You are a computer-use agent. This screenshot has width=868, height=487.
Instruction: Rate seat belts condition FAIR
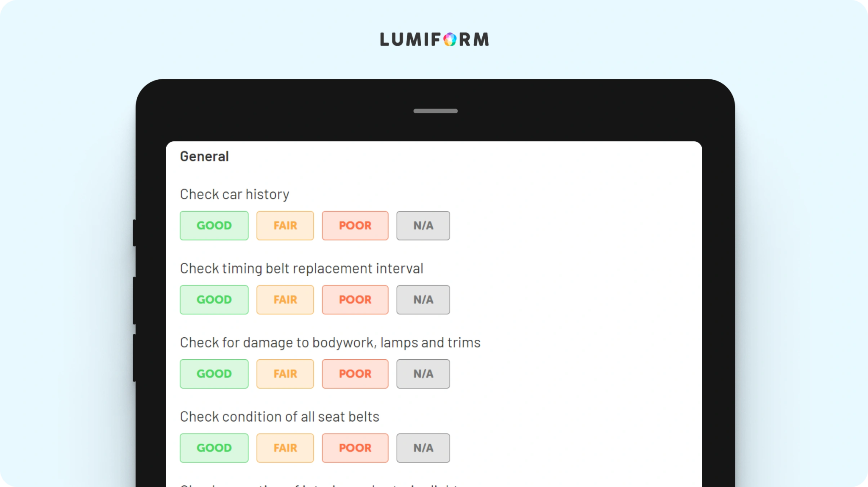[285, 448]
